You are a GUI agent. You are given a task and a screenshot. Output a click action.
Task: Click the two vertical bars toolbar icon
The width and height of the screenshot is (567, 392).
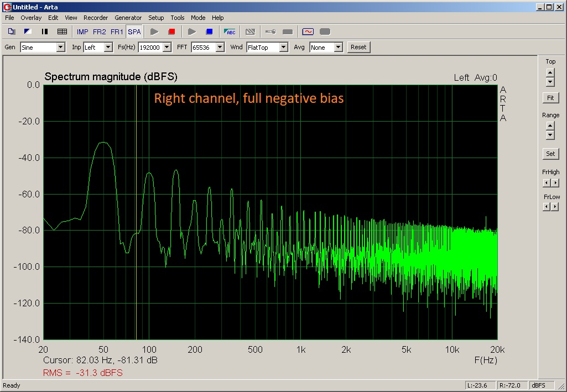[x=45, y=32]
